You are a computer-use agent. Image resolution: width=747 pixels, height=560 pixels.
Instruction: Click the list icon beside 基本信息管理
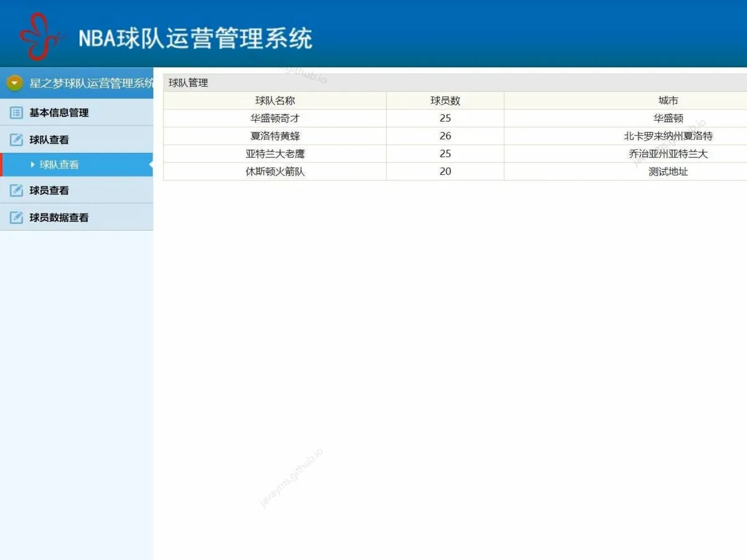coord(17,113)
